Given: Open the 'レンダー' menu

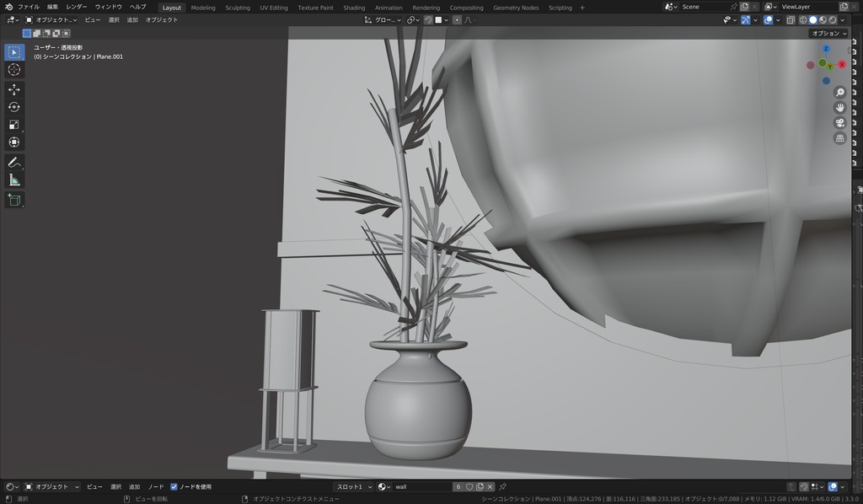Looking at the screenshot, I should pyautogui.click(x=77, y=7).
